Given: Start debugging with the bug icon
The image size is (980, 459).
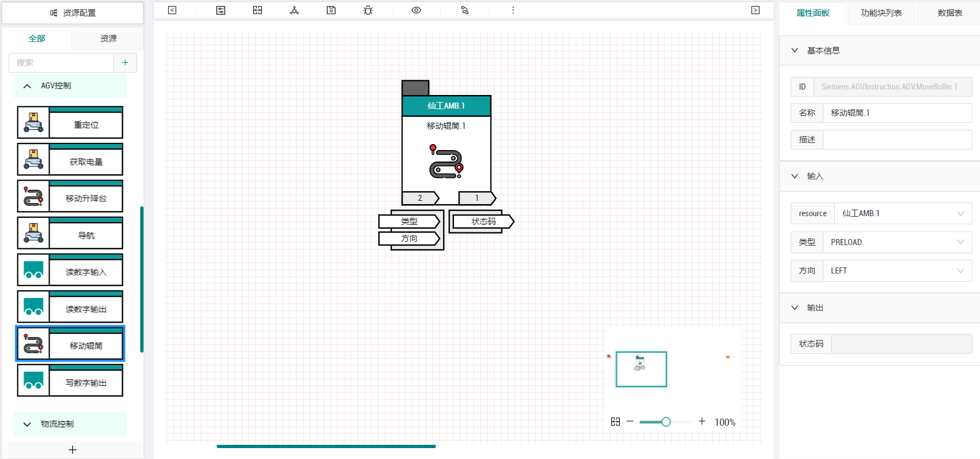Looking at the screenshot, I should [x=368, y=10].
